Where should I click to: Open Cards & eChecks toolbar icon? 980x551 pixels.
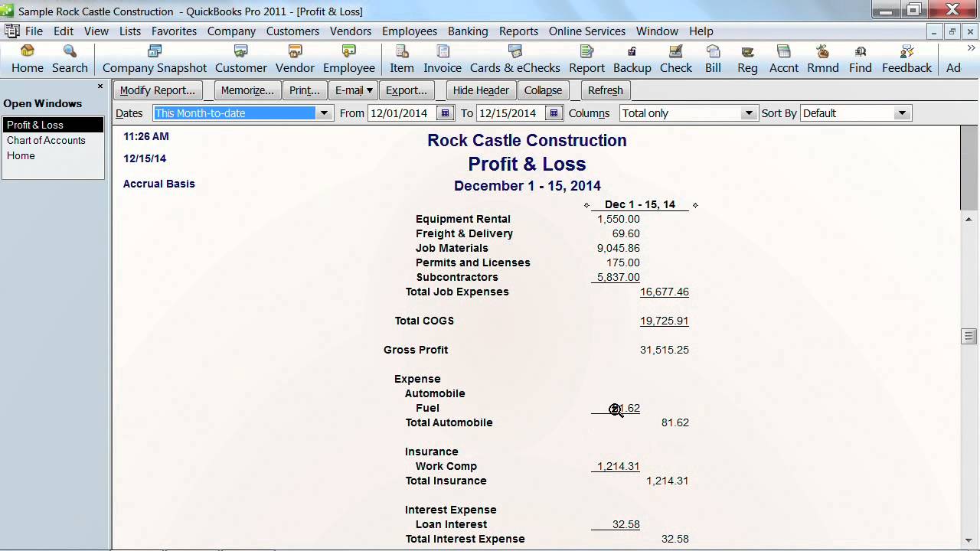tap(515, 59)
